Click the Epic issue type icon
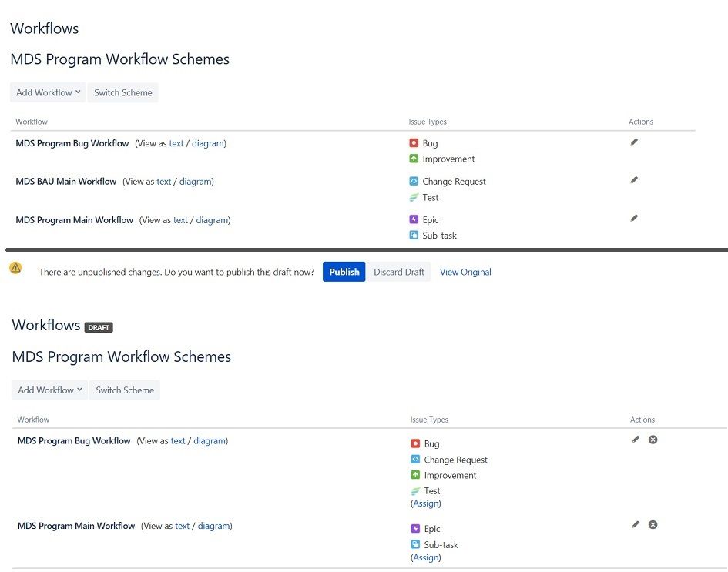The image size is (728, 572). point(414,219)
